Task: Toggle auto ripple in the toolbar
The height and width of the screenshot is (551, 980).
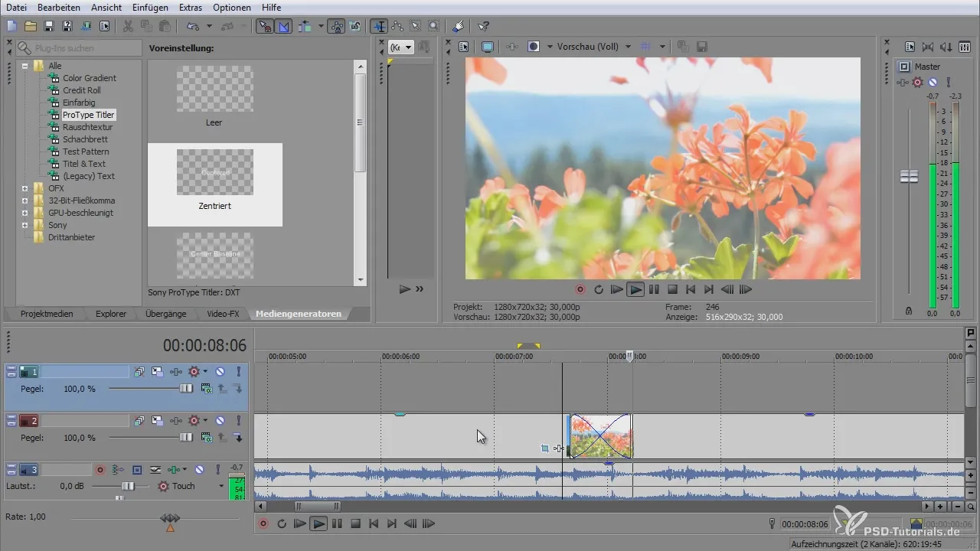Action: coord(305,26)
